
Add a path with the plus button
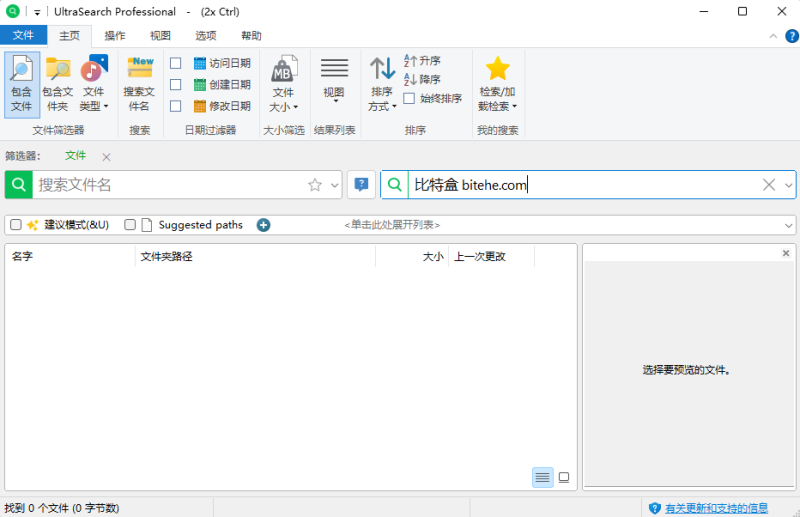(263, 225)
